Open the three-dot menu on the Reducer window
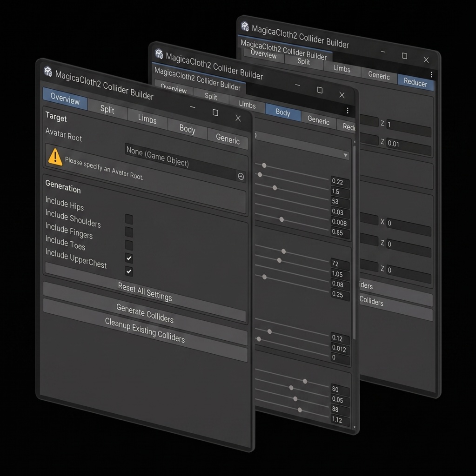The height and width of the screenshot is (476, 476). click(431, 74)
